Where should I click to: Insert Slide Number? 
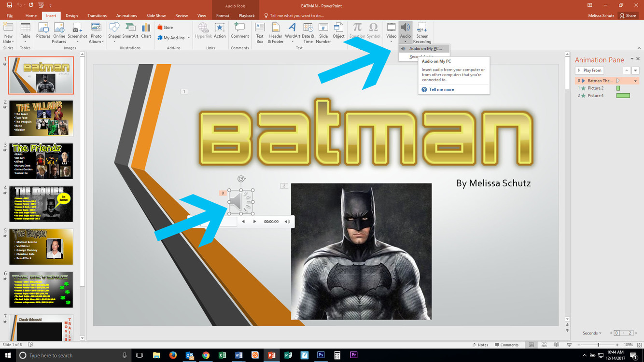(323, 32)
